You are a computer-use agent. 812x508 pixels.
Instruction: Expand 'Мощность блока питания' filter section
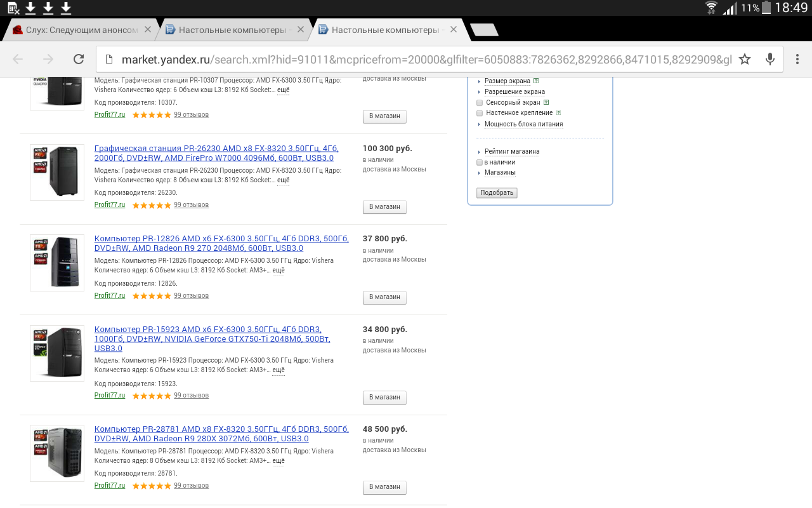[523, 124]
